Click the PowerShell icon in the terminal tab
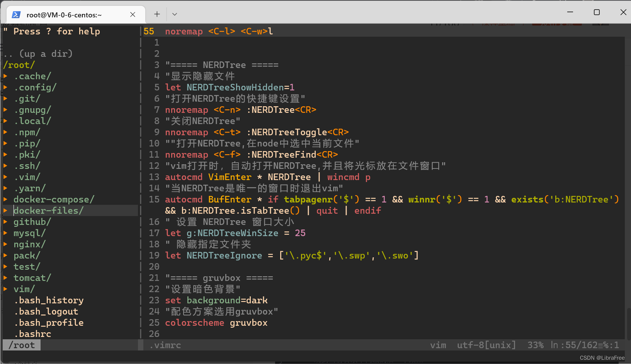Screen dimensions: 631x364 (16, 15)
